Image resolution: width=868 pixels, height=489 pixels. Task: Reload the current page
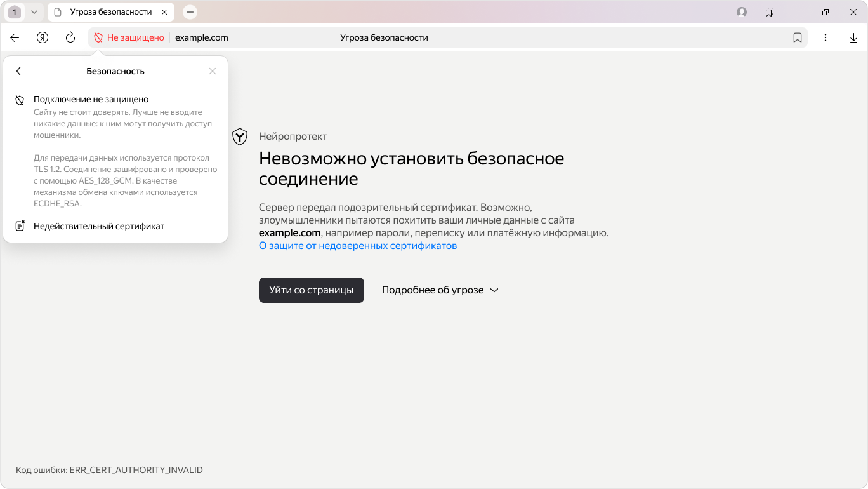point(70,38)
